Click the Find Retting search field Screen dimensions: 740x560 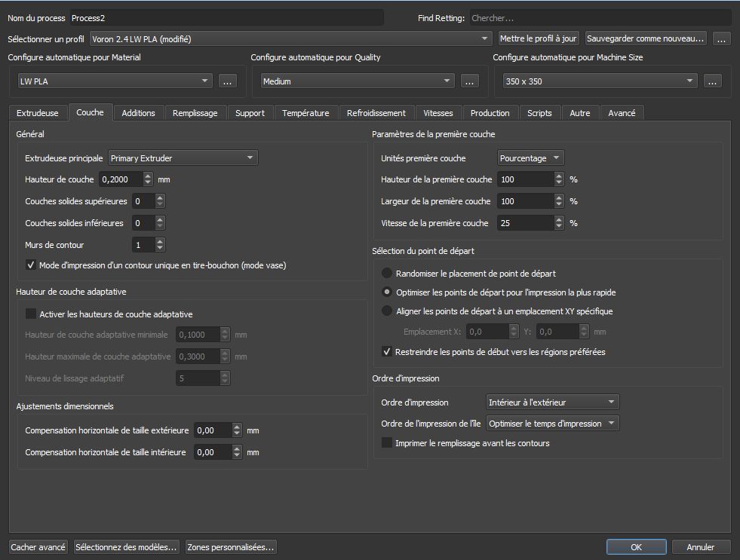(600, 18)
